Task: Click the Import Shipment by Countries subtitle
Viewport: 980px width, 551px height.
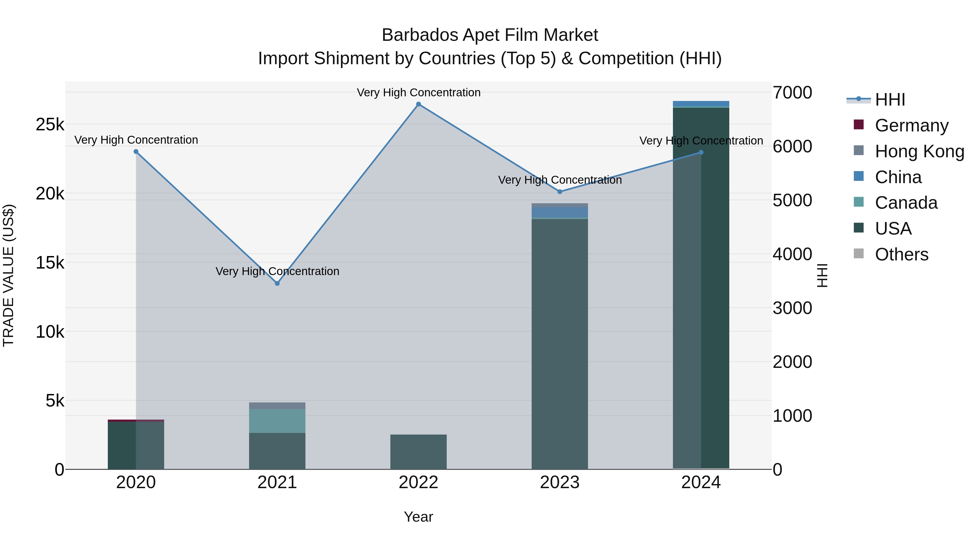Action: click(490, 59)
